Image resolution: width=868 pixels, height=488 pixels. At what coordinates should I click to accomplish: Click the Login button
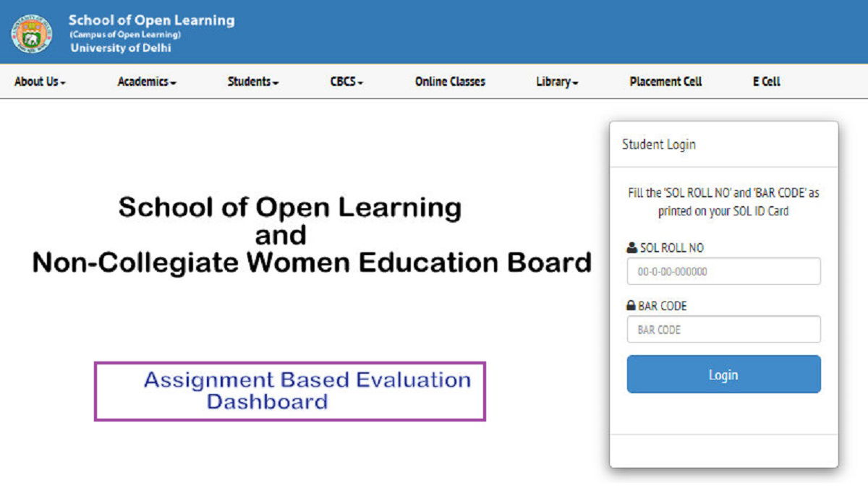(x=723, y=374)
